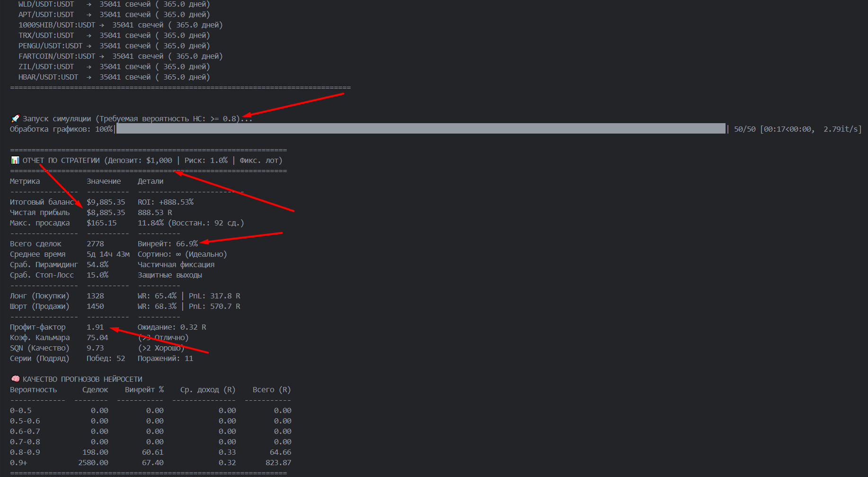Click the 64.66 total R cell
Image resolution: width=868 pixels, height=477 pixels.
point(281,452)
